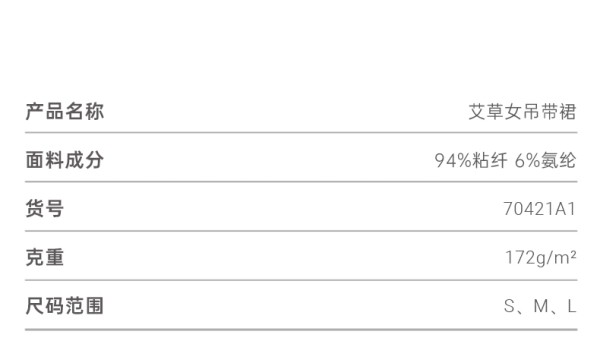Select the 172g/m² weight value
The image size is (600, 363).
point(541,258)
